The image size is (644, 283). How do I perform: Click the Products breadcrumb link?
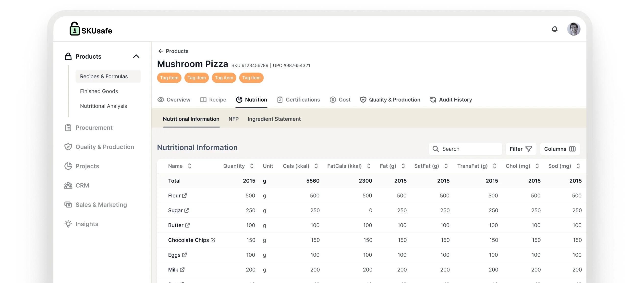[x=177, y=51]
